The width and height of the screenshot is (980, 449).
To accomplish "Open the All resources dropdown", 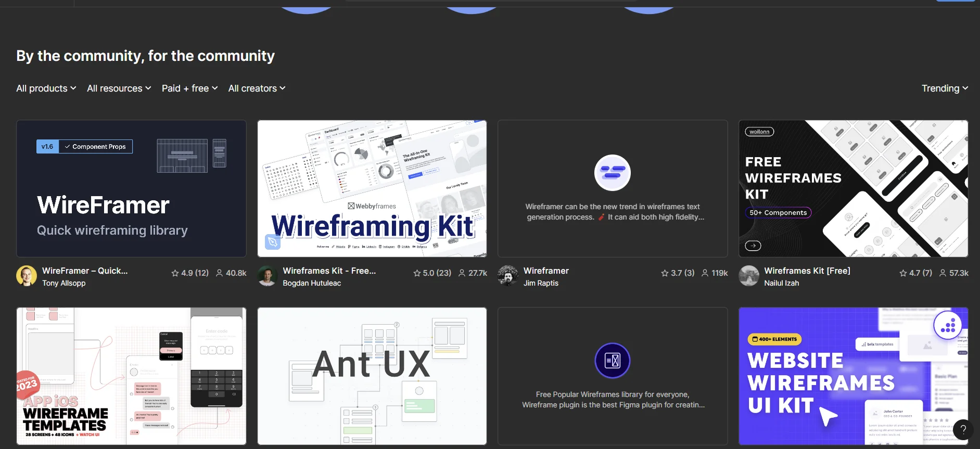I will pyautogui.click(x=119, y=88).
